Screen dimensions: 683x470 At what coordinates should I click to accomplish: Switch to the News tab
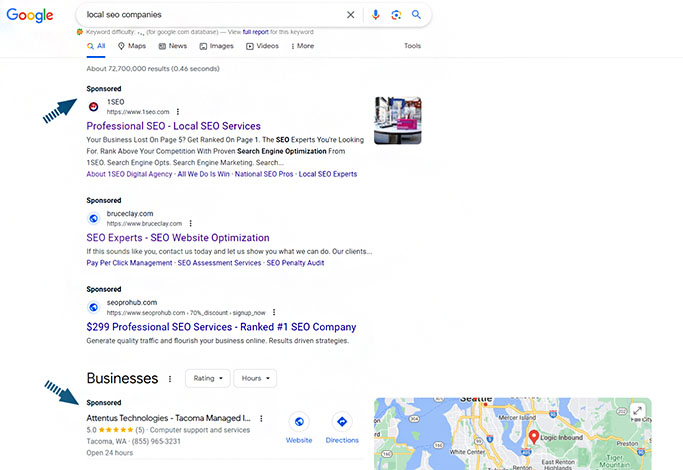[x=172, y=46]
